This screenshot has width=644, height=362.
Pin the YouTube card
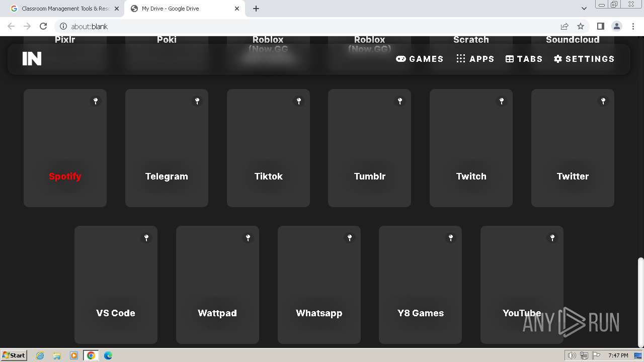[x=552, y=238]
